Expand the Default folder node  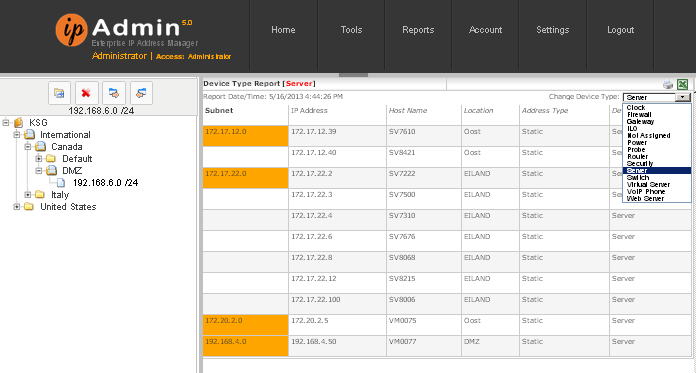point(39,159)
